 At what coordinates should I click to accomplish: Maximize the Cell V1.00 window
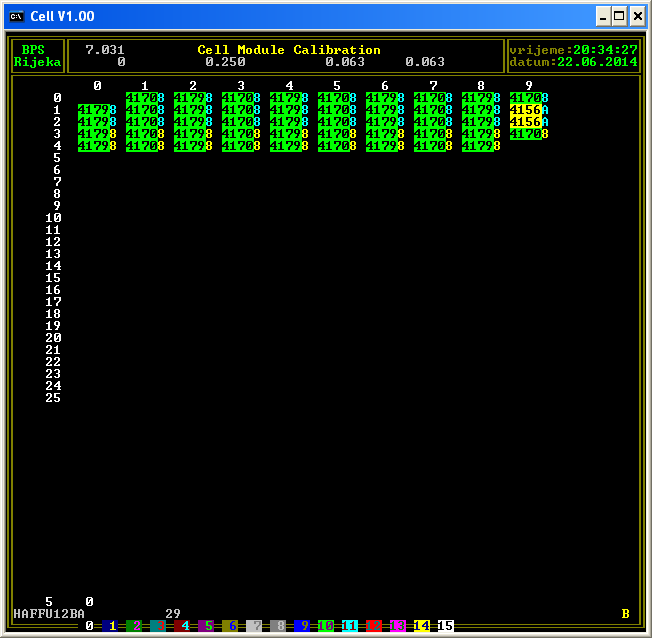point(618,16)
